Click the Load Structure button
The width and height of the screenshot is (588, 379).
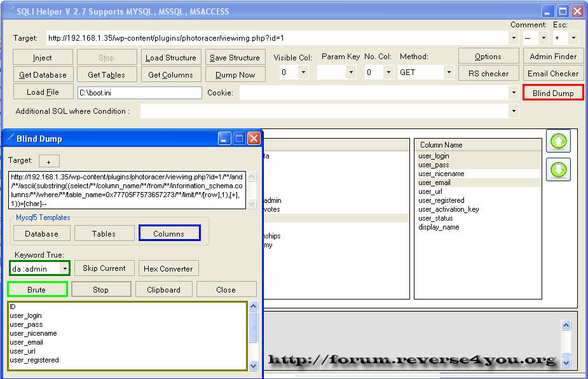(x=171, y=57)
